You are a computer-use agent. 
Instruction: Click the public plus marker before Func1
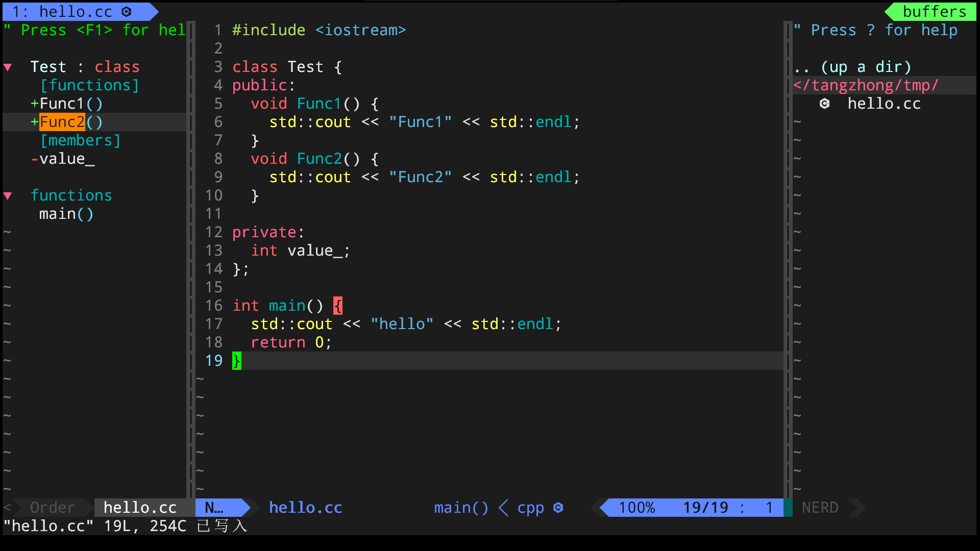click(35, 104)
